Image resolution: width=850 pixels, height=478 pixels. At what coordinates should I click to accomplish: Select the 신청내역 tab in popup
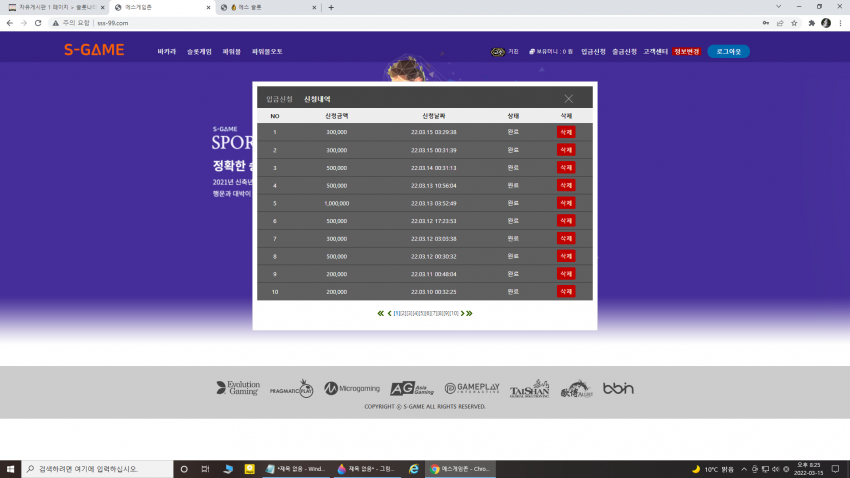(x=317, y=99)
